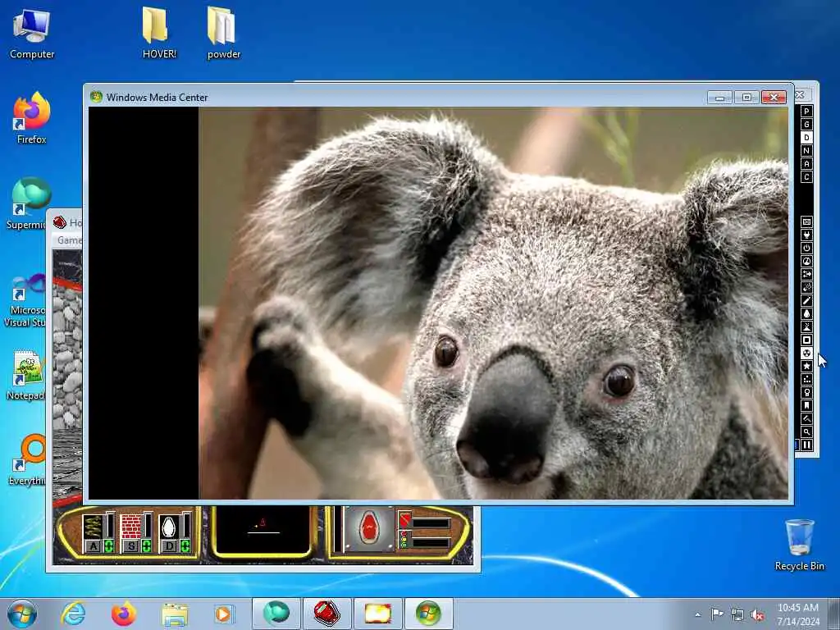Screen dimensions: 840x630
Task: Toggle the pause button in Powder Toy
Action: tap(806, 445)
